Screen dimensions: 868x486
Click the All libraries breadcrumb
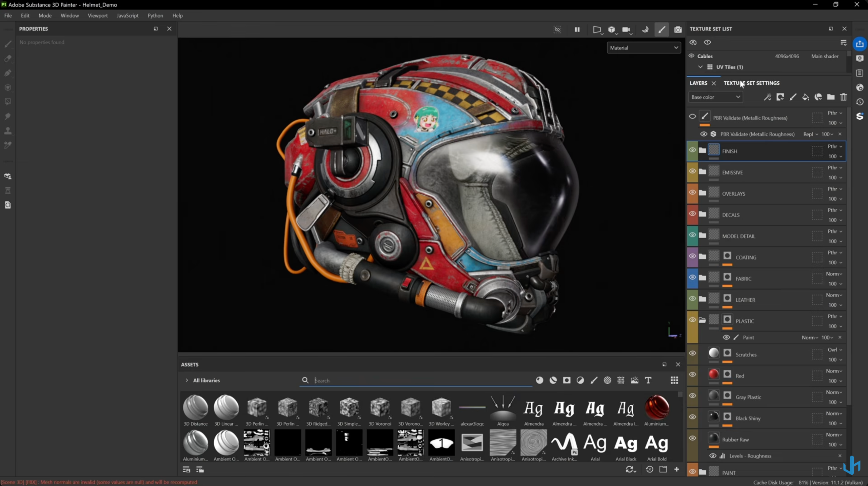pos(206,380)
